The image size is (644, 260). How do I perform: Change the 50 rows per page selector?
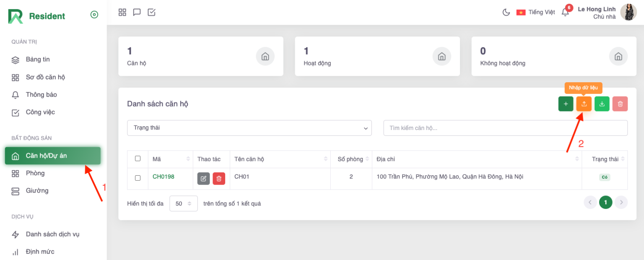(x=183, y=203)
